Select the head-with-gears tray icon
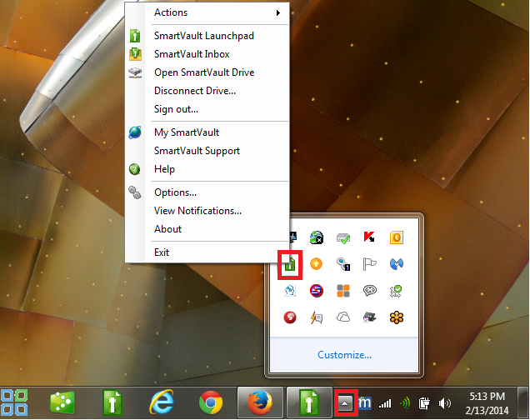 [290, 291]
